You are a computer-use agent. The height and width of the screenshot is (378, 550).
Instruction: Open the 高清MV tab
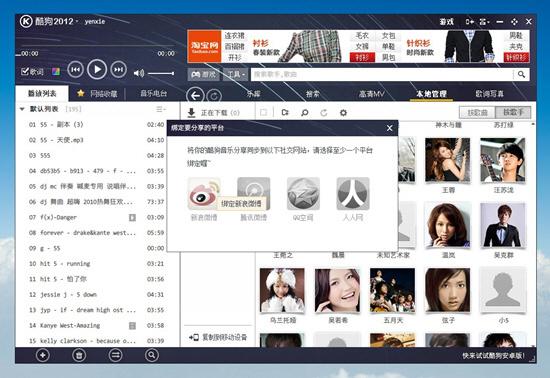[372, 94]
